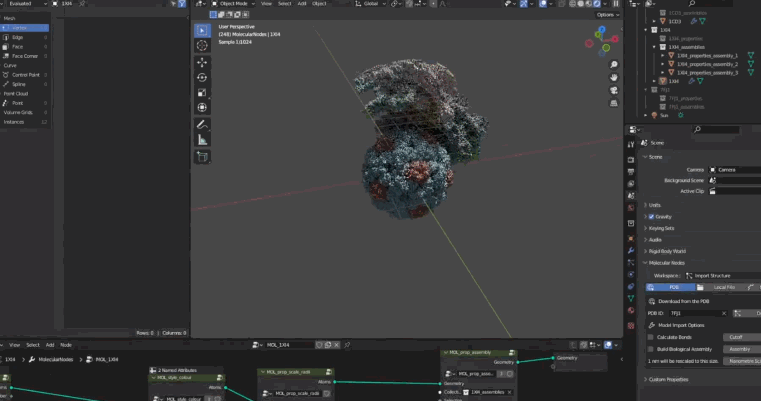Click Cutoff button
The image size is (761, 401).
[x=742, y=337]
